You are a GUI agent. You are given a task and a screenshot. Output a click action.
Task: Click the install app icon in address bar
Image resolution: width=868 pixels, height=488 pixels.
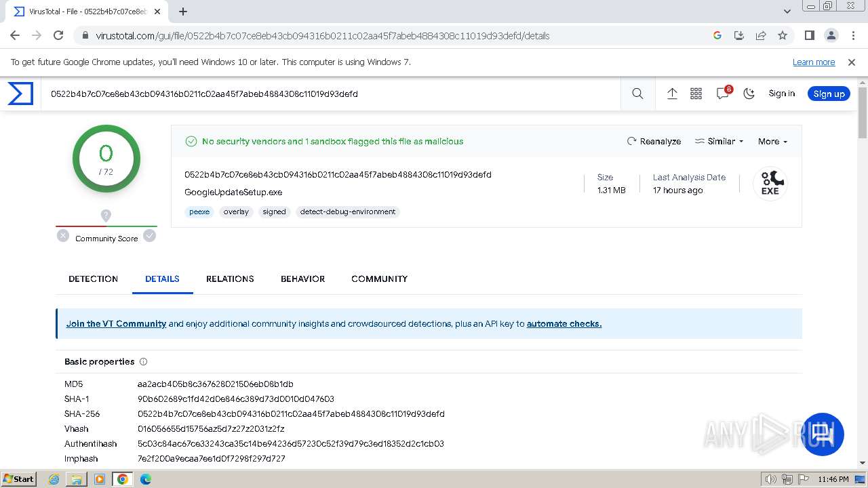pos(739,36)
